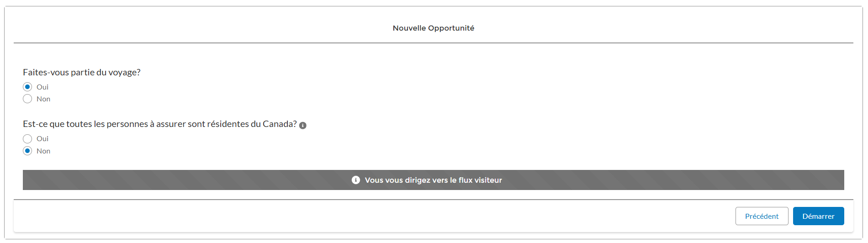Image resolution: width=868 pixels, height=243 pixels.
Task: Open the info tooltip beside the Canada residency question
Action: [x=302, y=126]
